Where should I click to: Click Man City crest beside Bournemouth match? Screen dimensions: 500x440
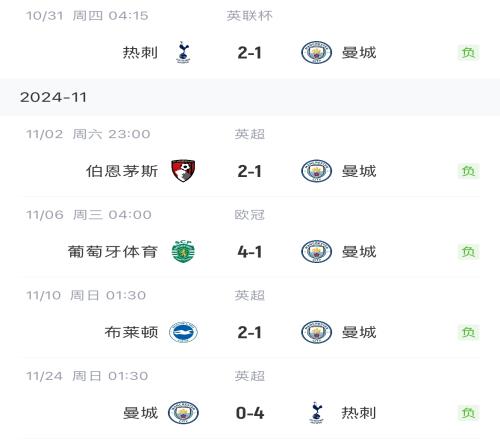(x=316, y=171)
